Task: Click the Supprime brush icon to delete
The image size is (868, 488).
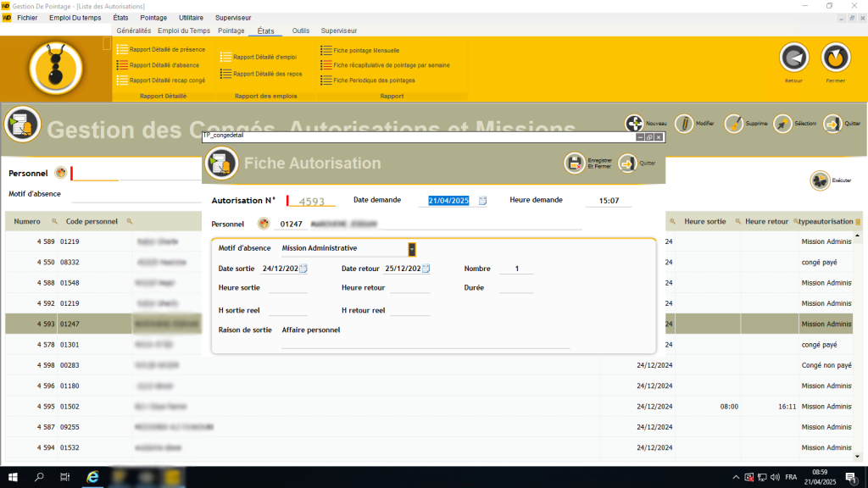Action: click(733, 123)
